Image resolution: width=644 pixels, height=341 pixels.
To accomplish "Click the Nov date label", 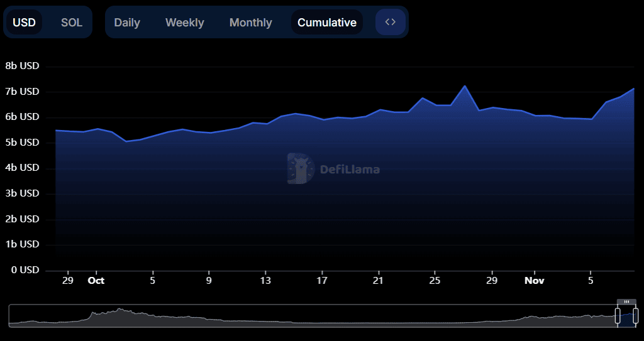I will click(535, 281).
